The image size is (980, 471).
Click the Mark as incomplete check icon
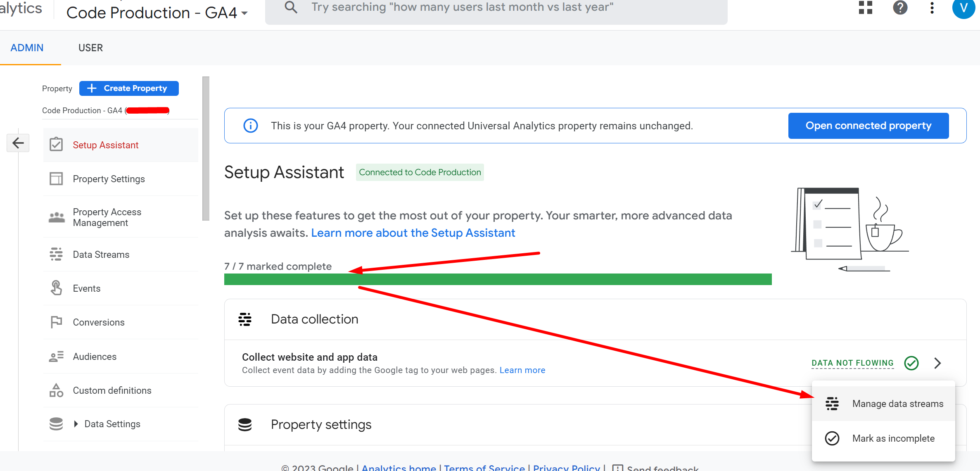pos(832,438)
